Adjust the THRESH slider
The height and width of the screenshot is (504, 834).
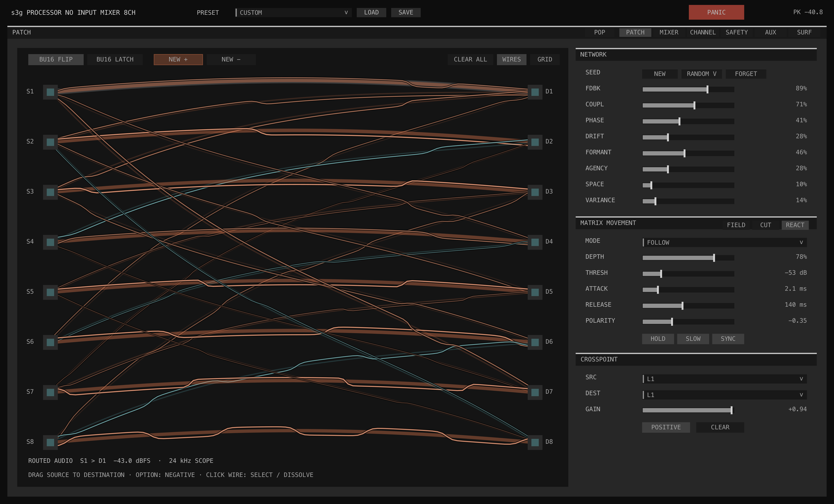[x=688, y=274]
